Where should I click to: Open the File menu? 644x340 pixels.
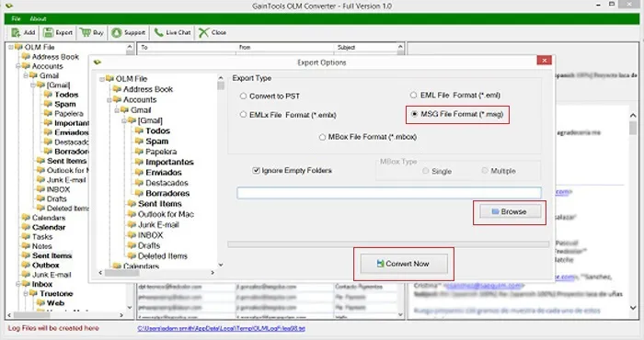[16, 18]
